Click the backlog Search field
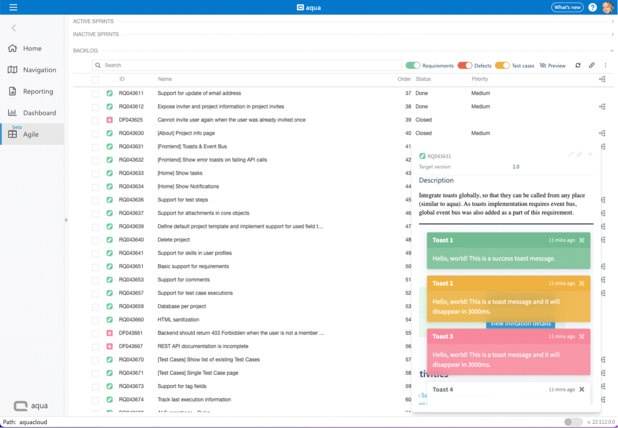Image resolution: width=618 pixels, height=428 pixels. tap(245, 65)
